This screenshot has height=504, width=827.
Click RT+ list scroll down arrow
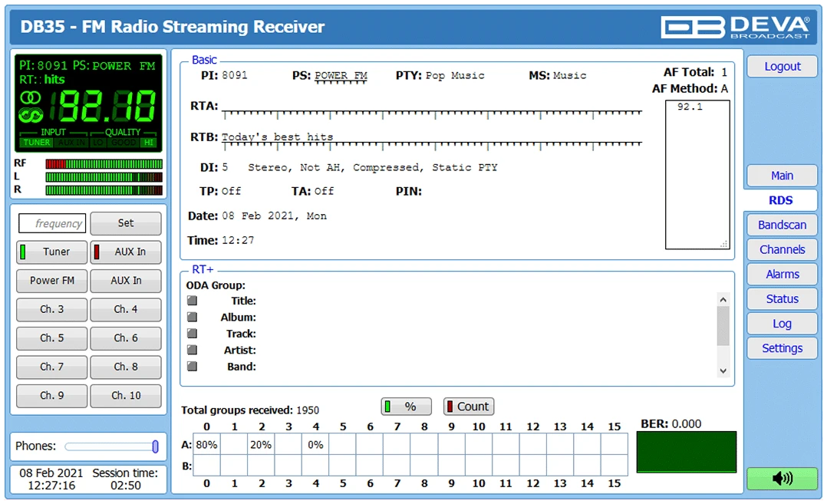click(x=723, y=371)
